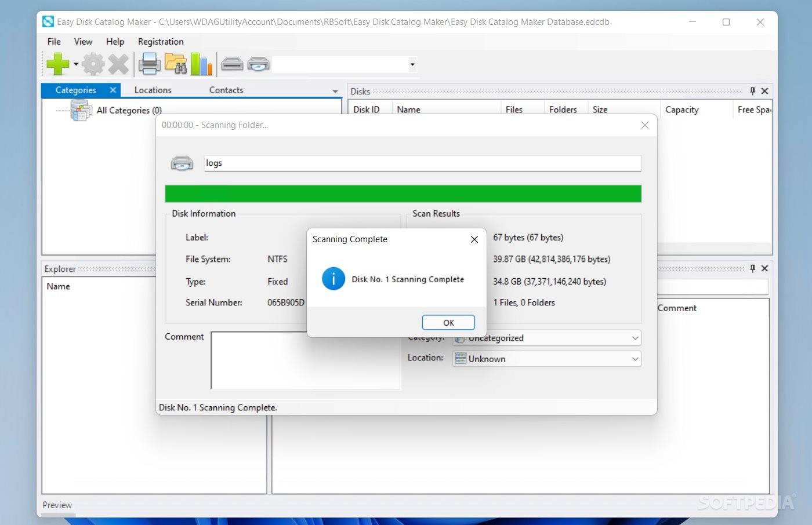This screenshot has height=525, width=812.
Task: Open the File menu
Action: pos(54,42)
